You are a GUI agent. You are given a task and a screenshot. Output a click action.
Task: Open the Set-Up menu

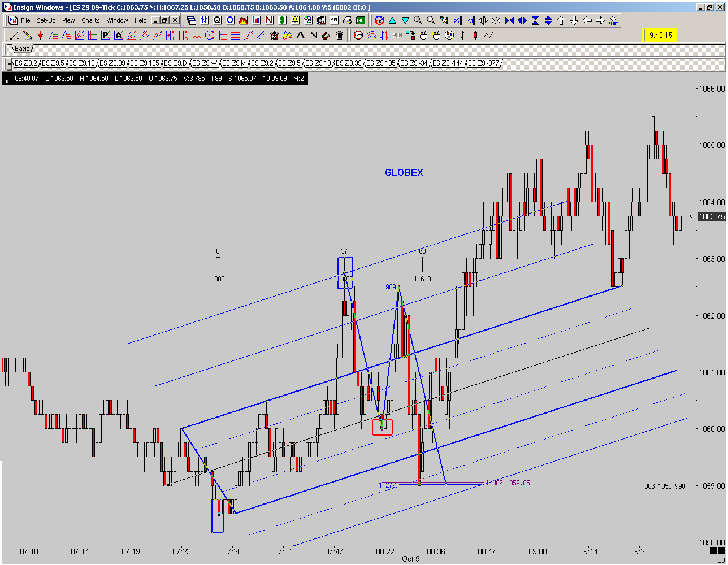pyautogui.click(x=46, y=20)
